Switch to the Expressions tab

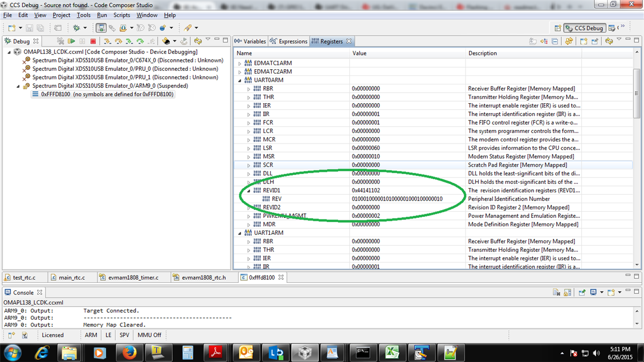(x=288, y=41)
